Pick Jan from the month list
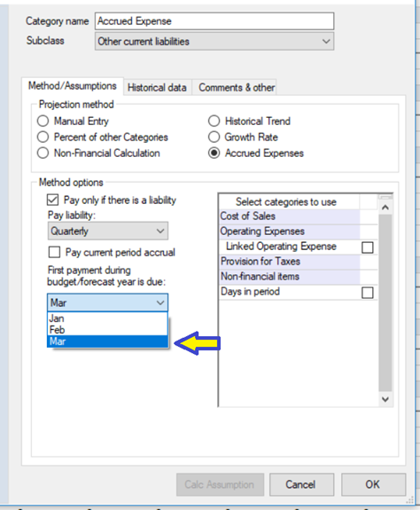Screen dimensions: 420x510 click(x=107, y=318)
